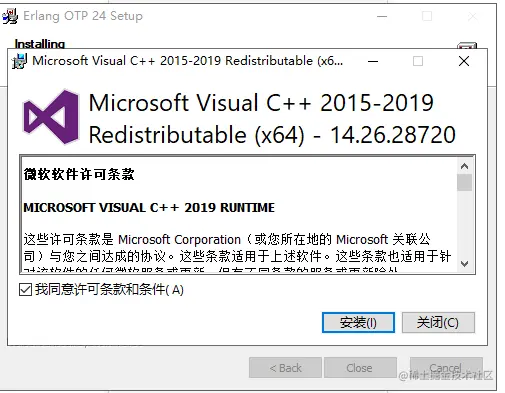The width and height of the screenshot is (505, 393).
Task: Click the MICROSOFT VISUAL C++ 2019 RUNTIME heading
Action: [149, 208]
